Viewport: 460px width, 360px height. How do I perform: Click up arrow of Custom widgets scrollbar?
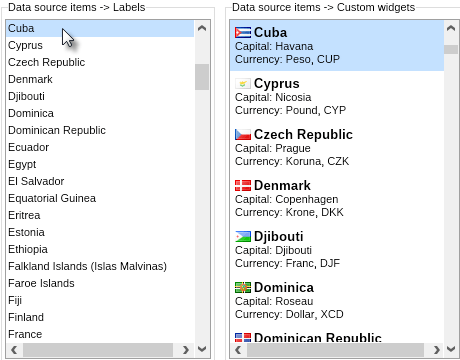[451, 28]
